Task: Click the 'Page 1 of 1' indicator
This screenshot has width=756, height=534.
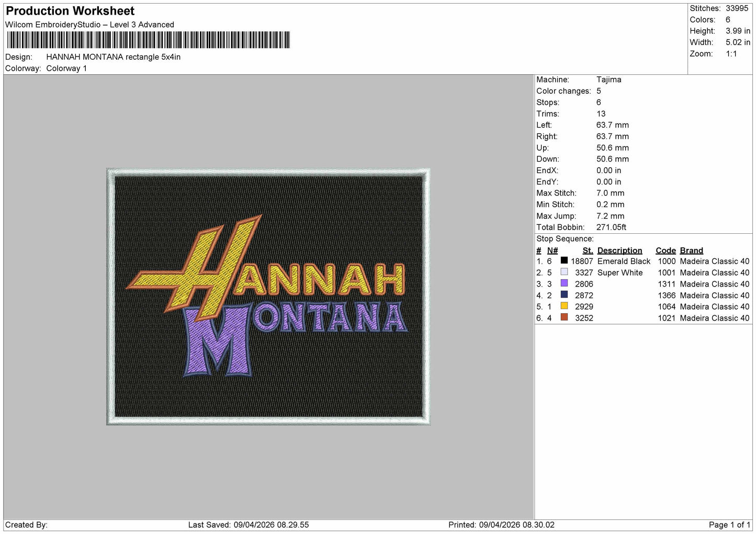Action: (x=729, y=525)
